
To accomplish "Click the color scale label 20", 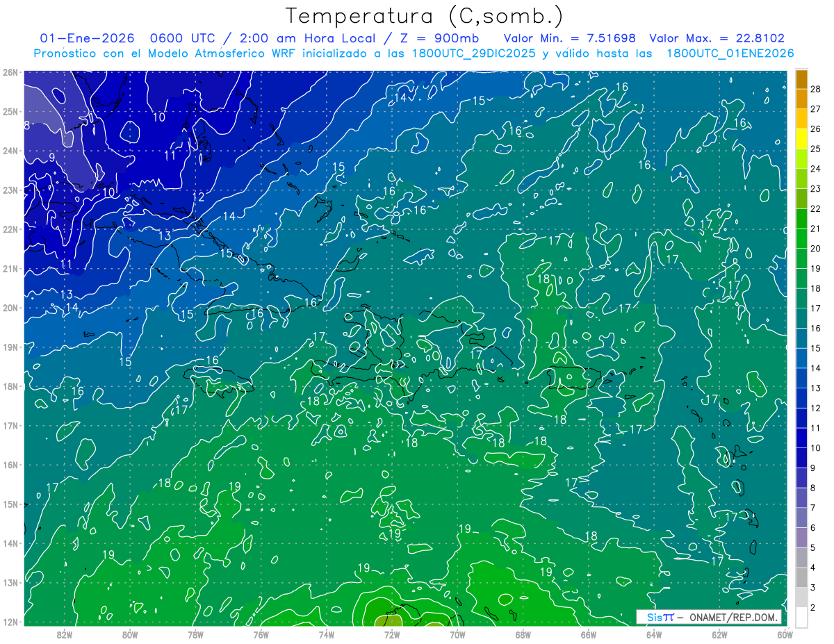I will 815,249.
